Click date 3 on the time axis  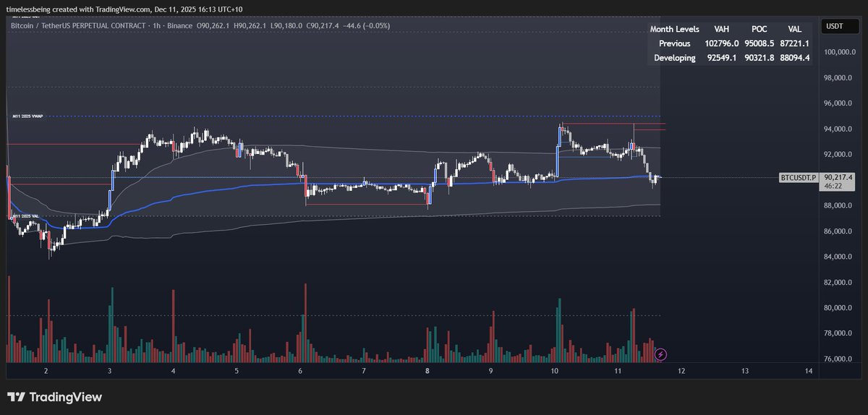click(x=109, y=371)
